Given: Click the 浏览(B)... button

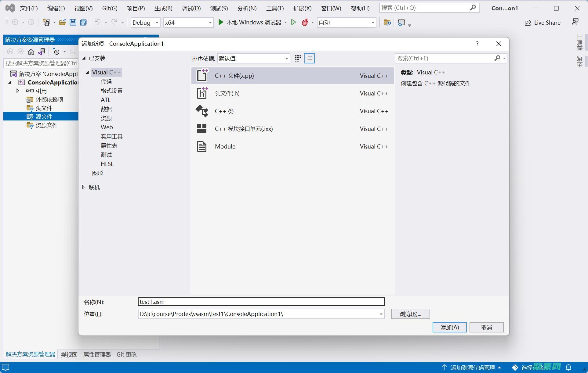Looking at the screenshot, I should pyautogui.click(x=410, y=314).
